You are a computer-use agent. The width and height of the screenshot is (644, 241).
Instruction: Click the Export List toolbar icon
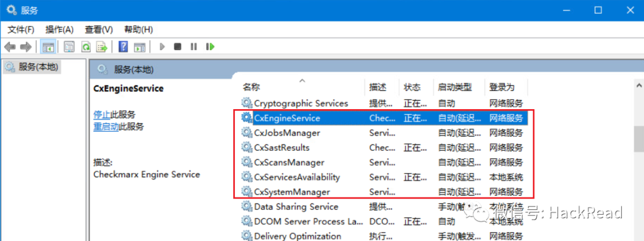coord(101,47)
